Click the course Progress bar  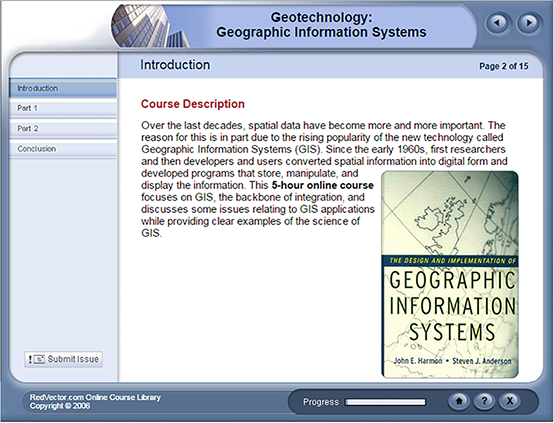tap(385, 402)
